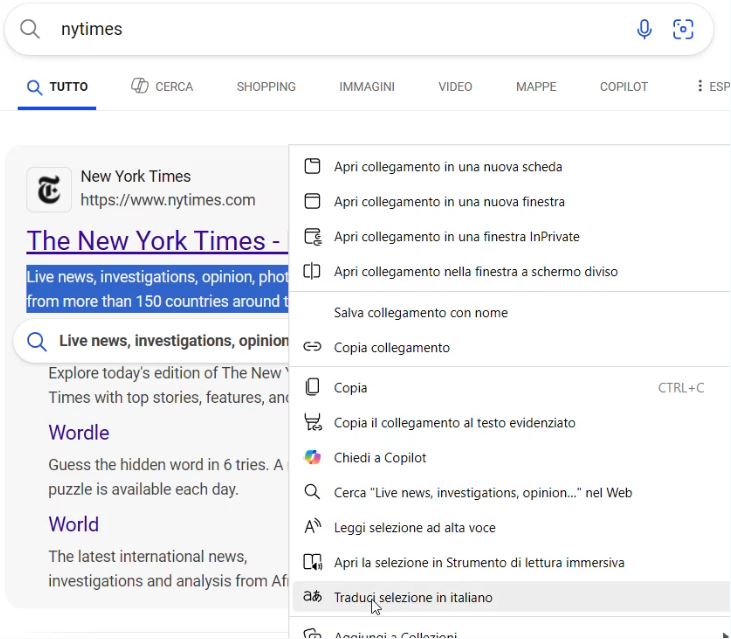Click the New York Times logo thumbnail

49,190
